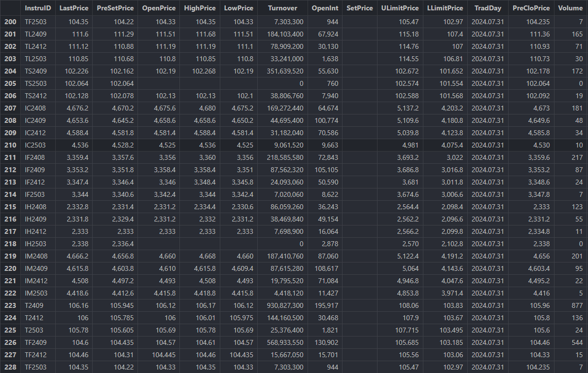Click the InstruID column header
Image resolution: width=588 pixels, height=373 pixels.
[x=38, y=8]
